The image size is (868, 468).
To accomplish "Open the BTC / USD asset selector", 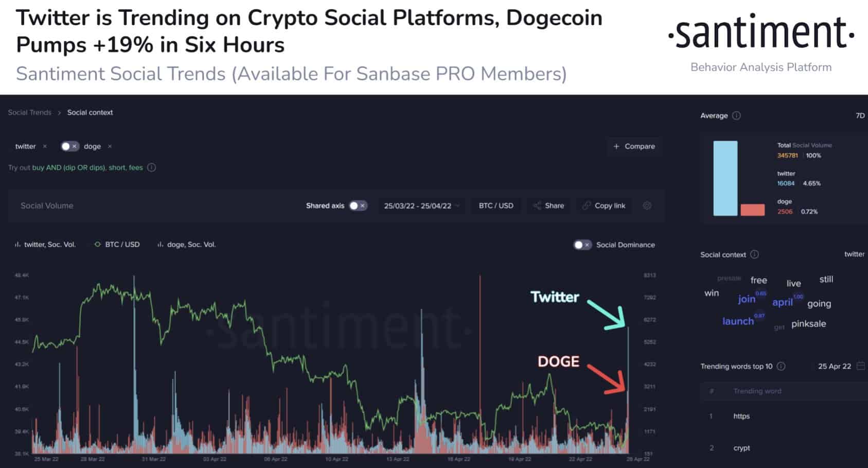I will (496, 205).
